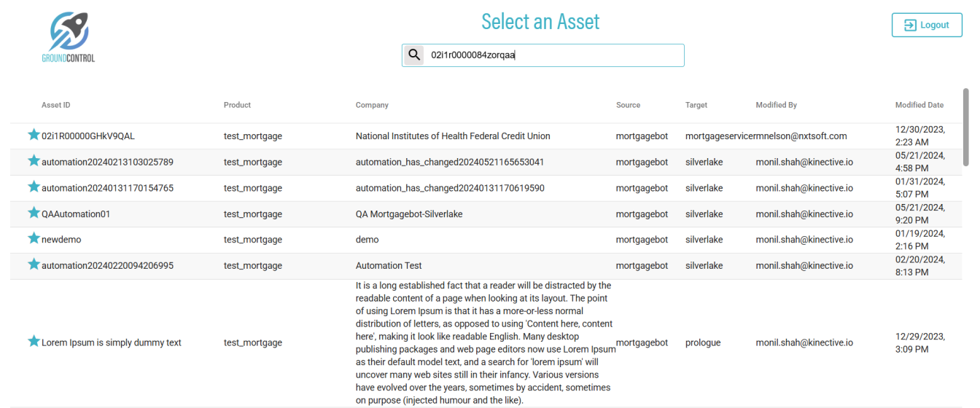
Task: Toggle favorite star for automation20240213103025789
Action: tap(34, 161)
